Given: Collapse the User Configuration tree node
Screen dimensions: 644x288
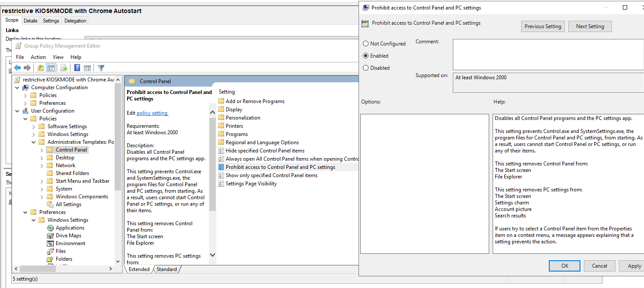Looking at the screenshot, I should tap(17, 111).
